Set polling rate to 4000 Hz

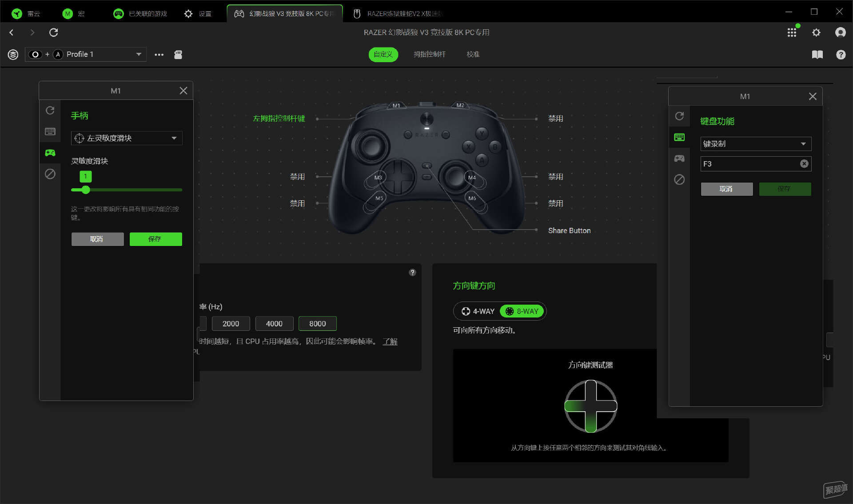tap(274, 324)
